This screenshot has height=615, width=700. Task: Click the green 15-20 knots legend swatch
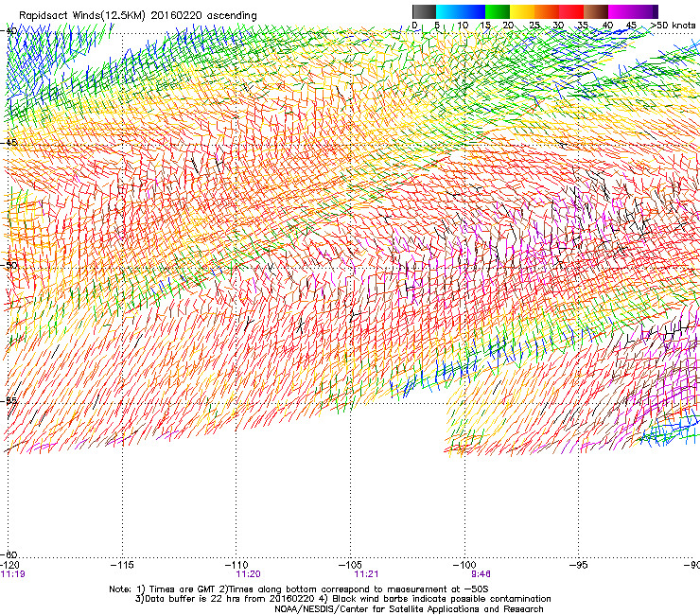498,11
